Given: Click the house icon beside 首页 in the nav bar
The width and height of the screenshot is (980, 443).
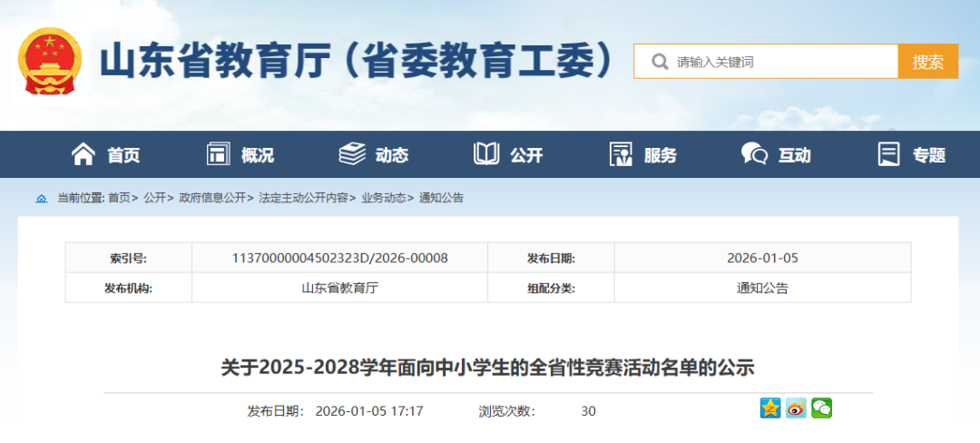Looking at the screenshot, I should click(83, 154).
